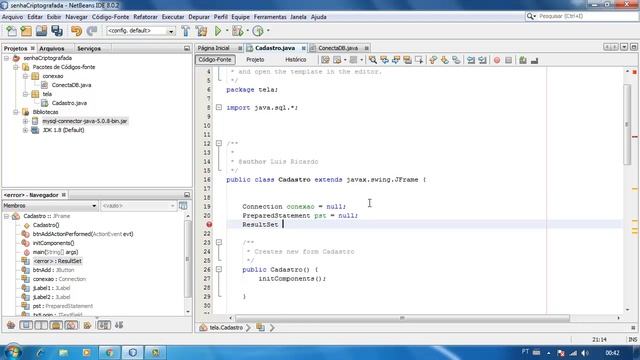Click the Last Edit icon in editor toolbar
The height and width of the screenshot is (360, 640).
tap(325, 60)
